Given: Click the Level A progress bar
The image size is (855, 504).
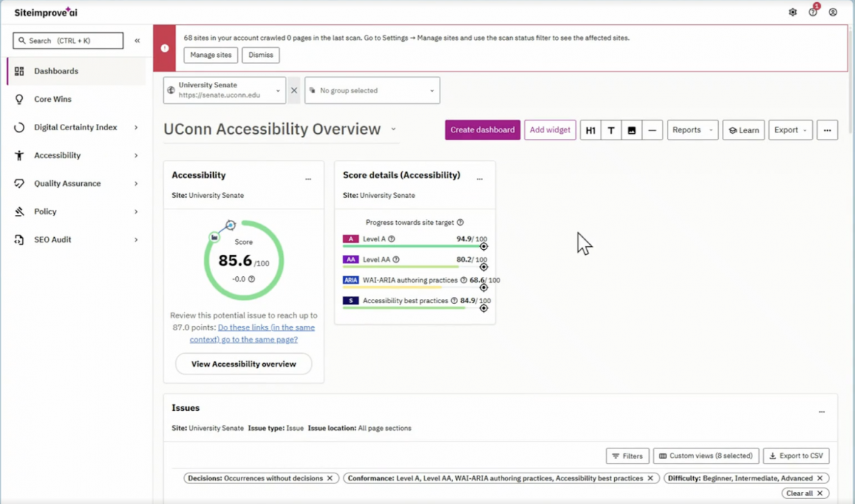Looking at the screenshot, I should (413, 246).
